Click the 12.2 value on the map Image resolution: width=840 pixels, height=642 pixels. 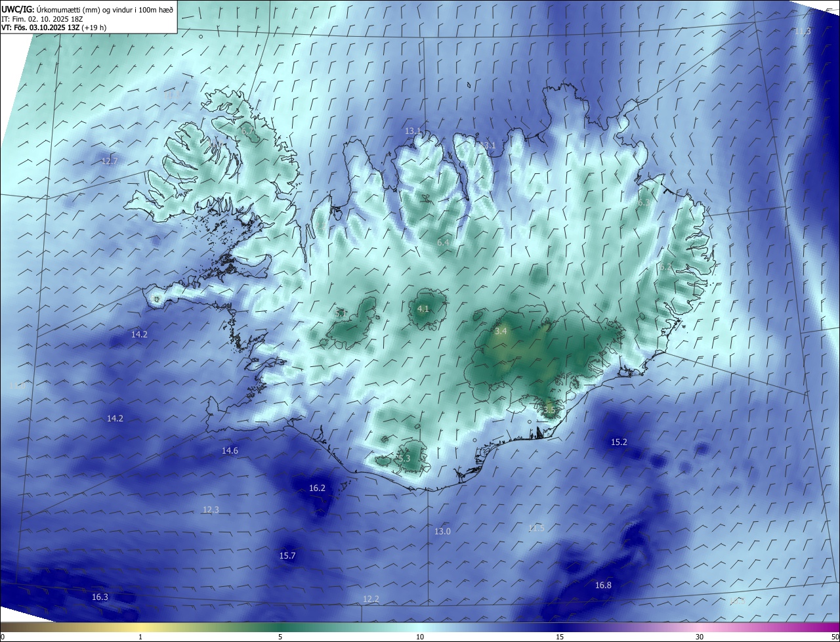coord(371,599)
